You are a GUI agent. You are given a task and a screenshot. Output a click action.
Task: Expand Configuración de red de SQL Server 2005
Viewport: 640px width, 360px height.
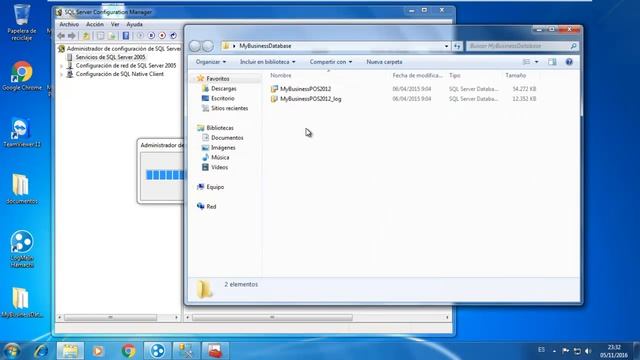pos(62,66)
